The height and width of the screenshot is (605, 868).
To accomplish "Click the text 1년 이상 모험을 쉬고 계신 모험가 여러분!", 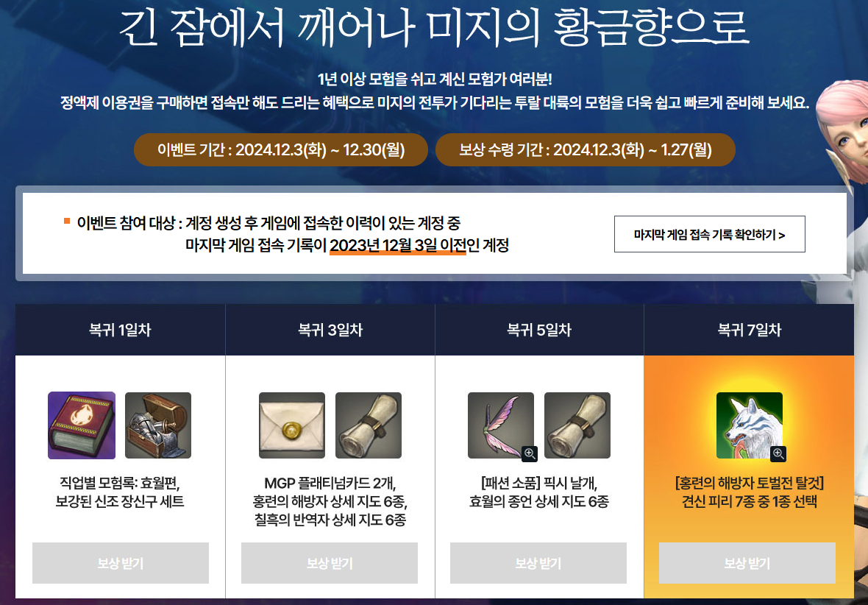I will click(x=435, y=79).
